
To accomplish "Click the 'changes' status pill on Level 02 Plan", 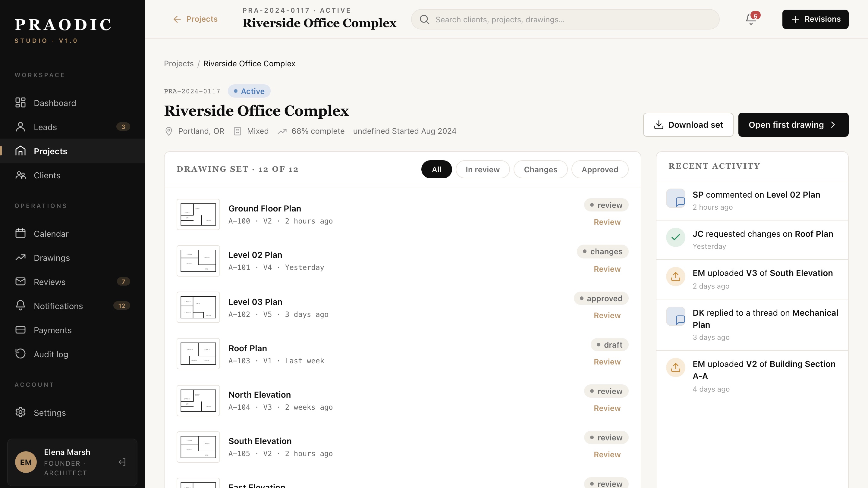I will pos(602,252).
